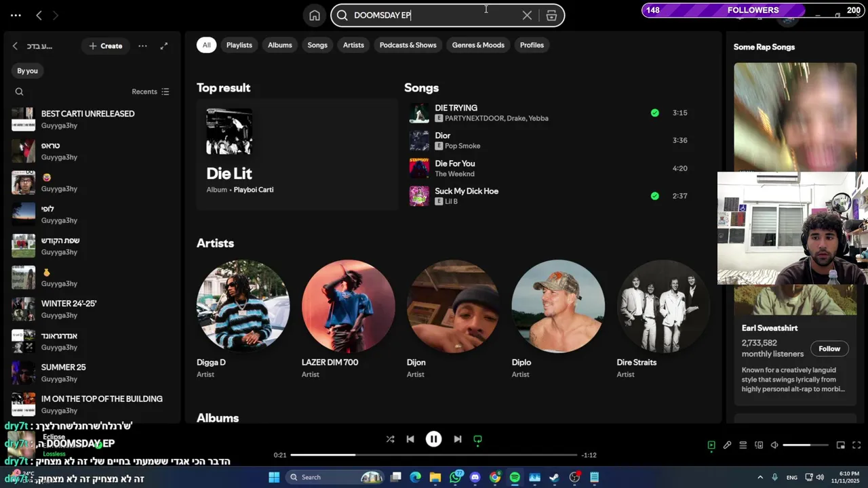868x488 pixels.
Task: Open the miniplayer icon
Action: click(841, 445)
